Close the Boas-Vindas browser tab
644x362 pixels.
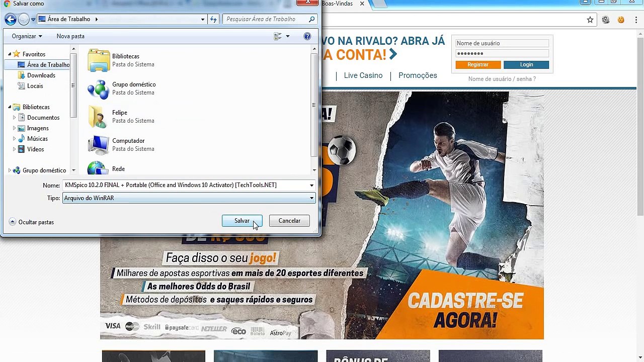click(362, 4)
